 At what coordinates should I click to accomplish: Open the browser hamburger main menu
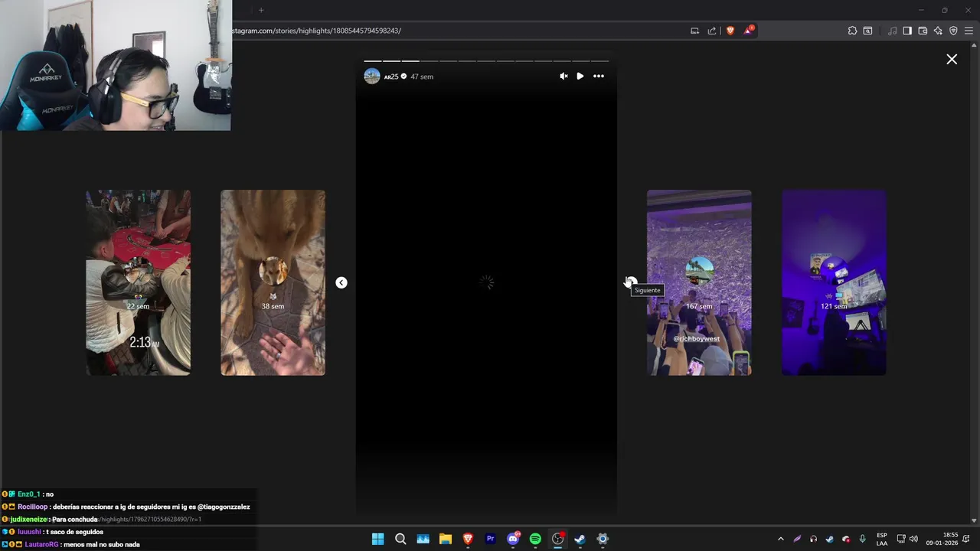(969, 31)
